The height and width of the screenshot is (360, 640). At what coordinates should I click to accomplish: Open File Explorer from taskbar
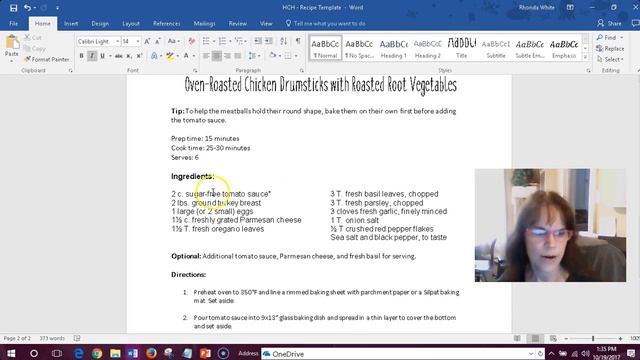coord(115,353)
